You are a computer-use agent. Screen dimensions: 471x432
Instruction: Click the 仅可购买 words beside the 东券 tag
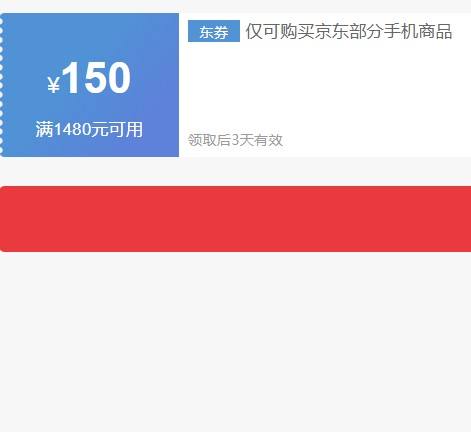click(280, 31)
